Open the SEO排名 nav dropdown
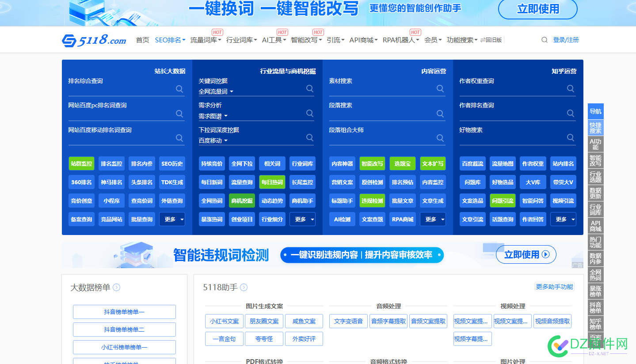The height and width of the screenshot is (364, 636). (x=170, y=40)
